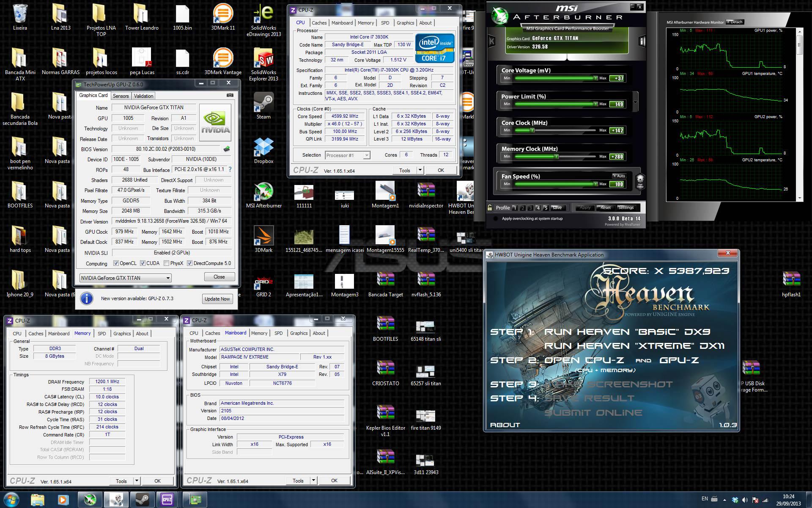Open the Processor #1 selection dropdown
This screenshot has height=508, width=812.
click(347, 155)
